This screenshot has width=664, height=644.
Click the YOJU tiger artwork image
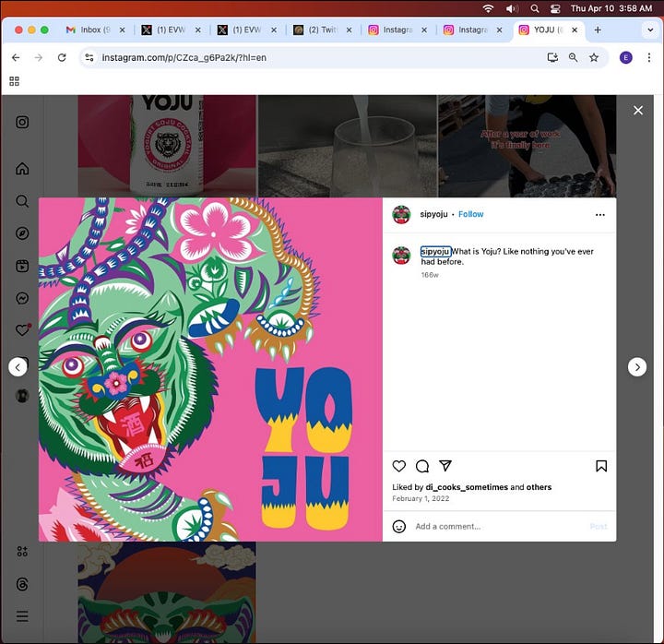210,369
